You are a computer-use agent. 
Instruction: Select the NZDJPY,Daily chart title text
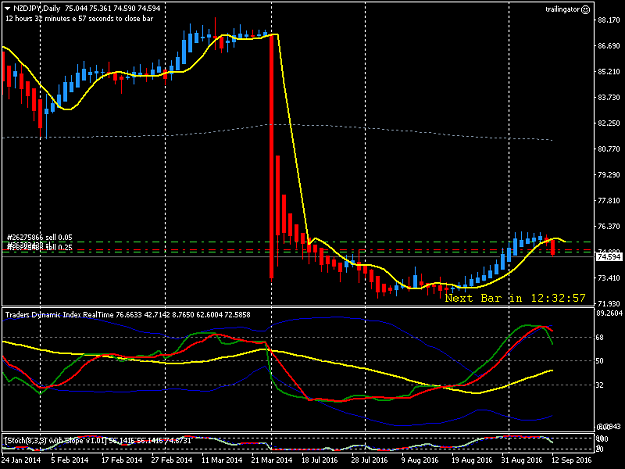click(37, 8)
